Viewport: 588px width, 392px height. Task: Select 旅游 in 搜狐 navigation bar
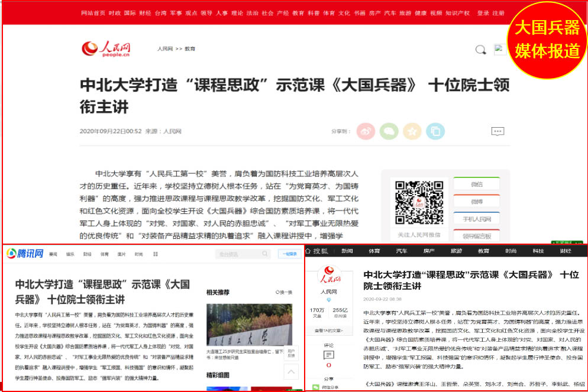[x=456, y=251]
